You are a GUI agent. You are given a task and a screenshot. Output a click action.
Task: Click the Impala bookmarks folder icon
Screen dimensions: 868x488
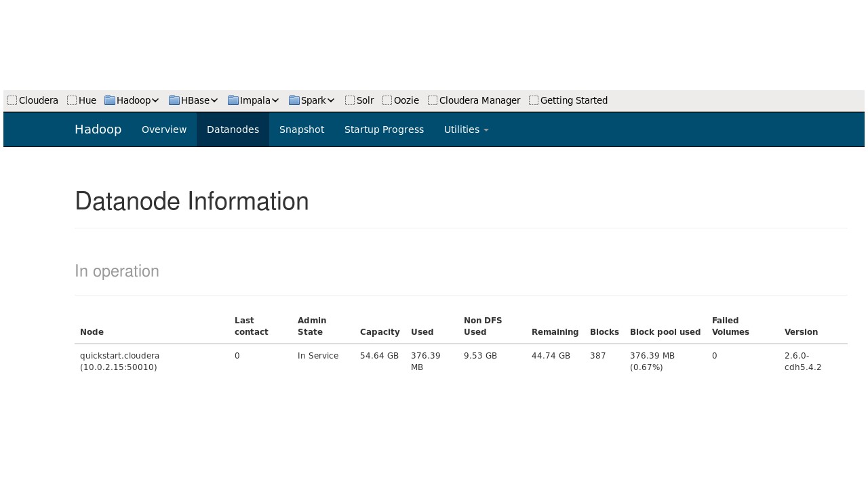coord(233,100)
